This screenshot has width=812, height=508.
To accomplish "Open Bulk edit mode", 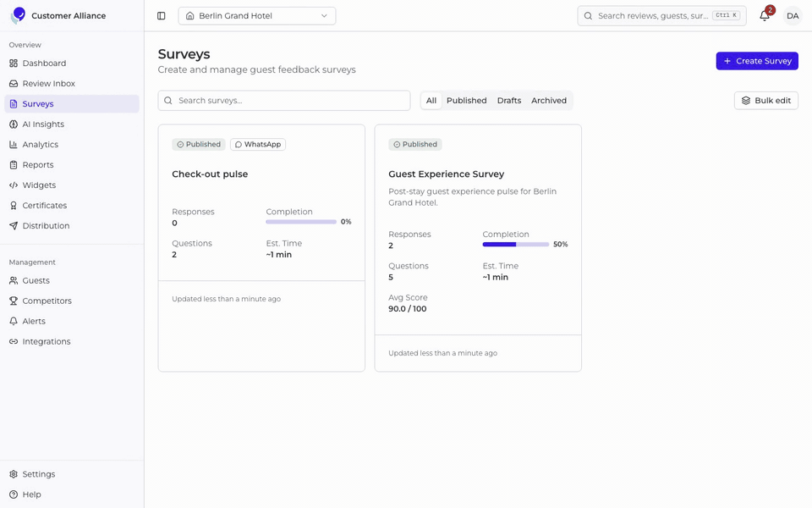I will pos(766,101).
